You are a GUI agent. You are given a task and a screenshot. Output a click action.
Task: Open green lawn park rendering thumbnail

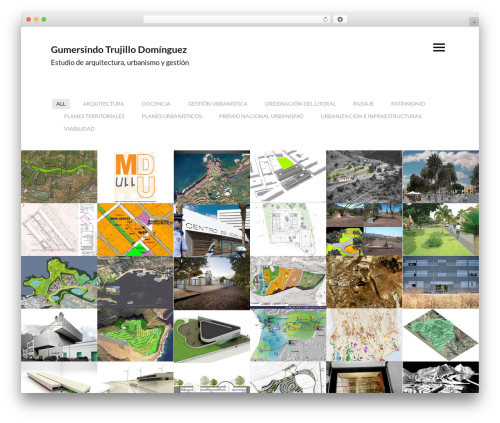pyautogui.click(x=441, y=230)
